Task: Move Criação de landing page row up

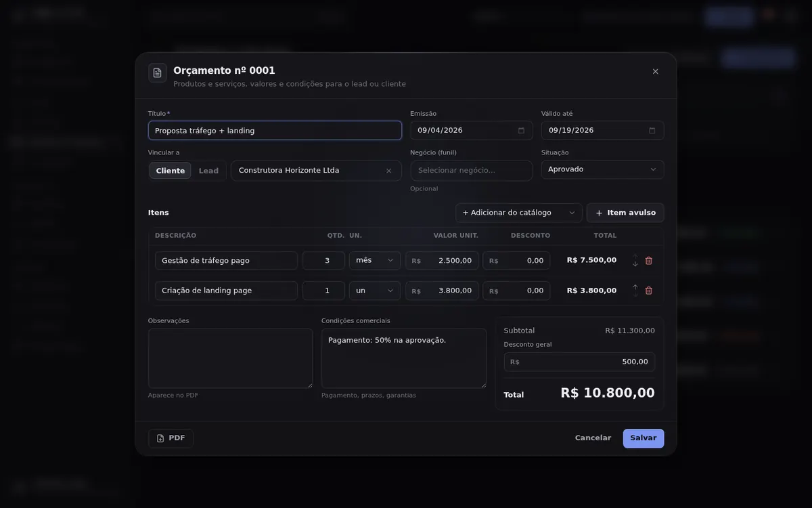Action: (x=635, y=287)
